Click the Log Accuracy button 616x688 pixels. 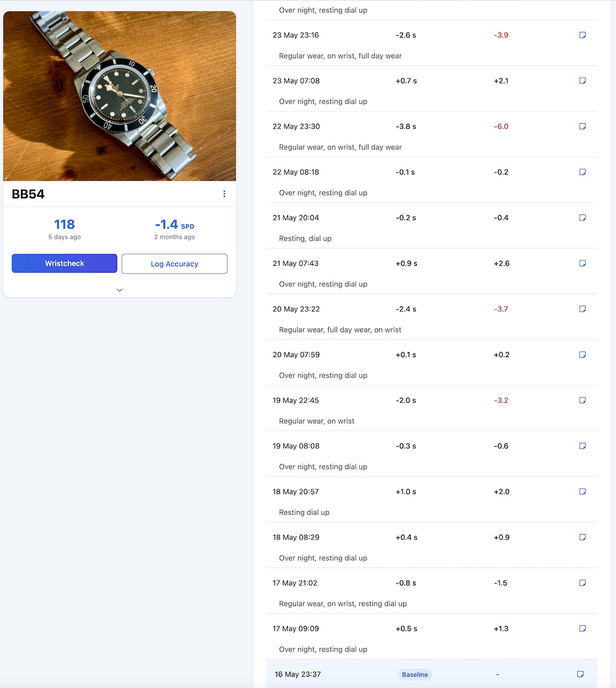click(x=174, y=264)
